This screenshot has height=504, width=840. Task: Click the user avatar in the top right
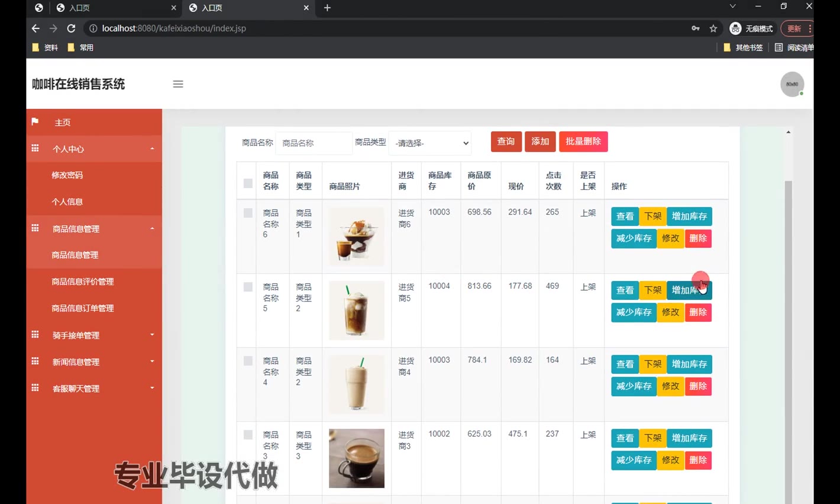click(791, 84)
